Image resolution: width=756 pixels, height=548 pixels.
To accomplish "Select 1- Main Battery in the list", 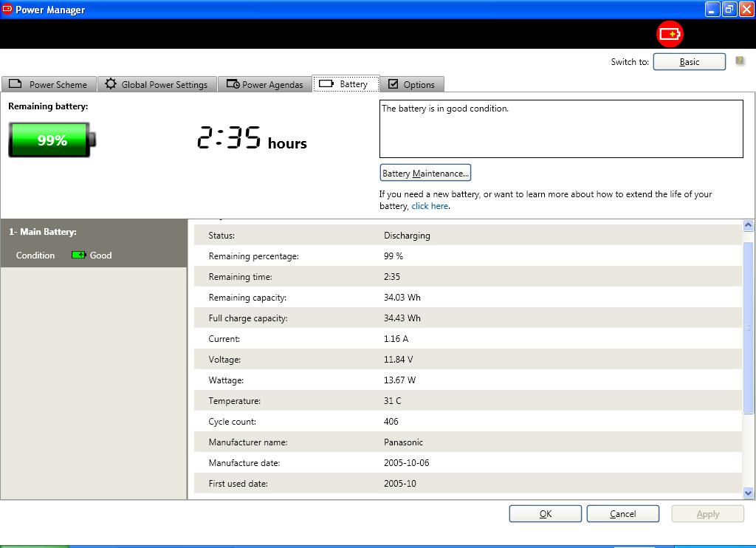I will click(43, 232).
